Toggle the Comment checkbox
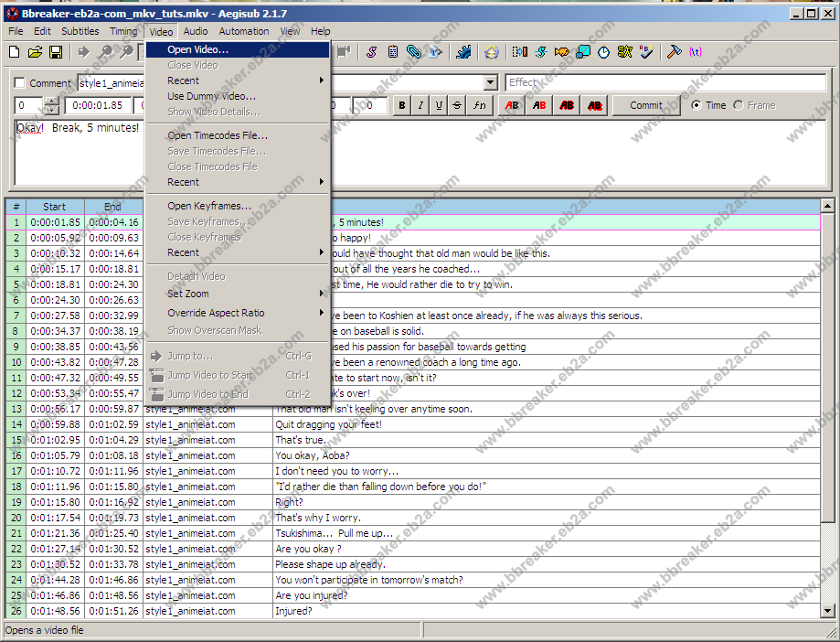 (20, 83)
